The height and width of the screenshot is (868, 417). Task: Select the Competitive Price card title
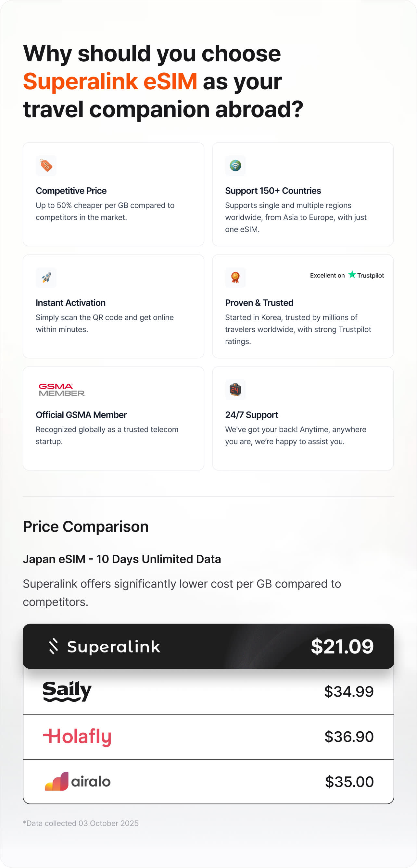(71, 191)
